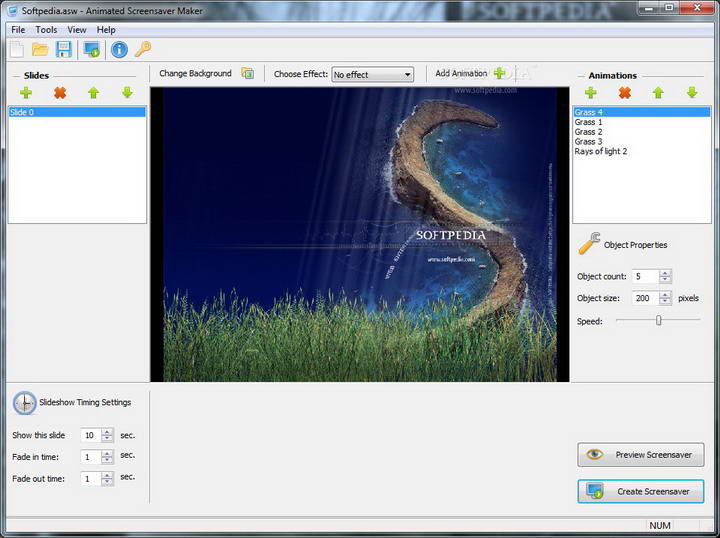This screenshot has height=538, width=720.
Task: Click the Object Properties wrench icon
Action: coord(590,243)
